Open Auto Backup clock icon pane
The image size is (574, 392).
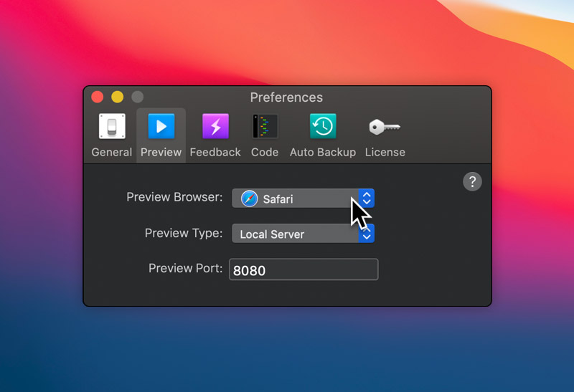click(x=322, y=135)
